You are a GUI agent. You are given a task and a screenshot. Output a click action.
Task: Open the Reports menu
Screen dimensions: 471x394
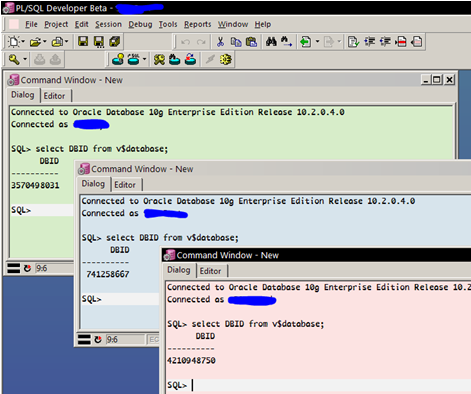pos(198,24)
